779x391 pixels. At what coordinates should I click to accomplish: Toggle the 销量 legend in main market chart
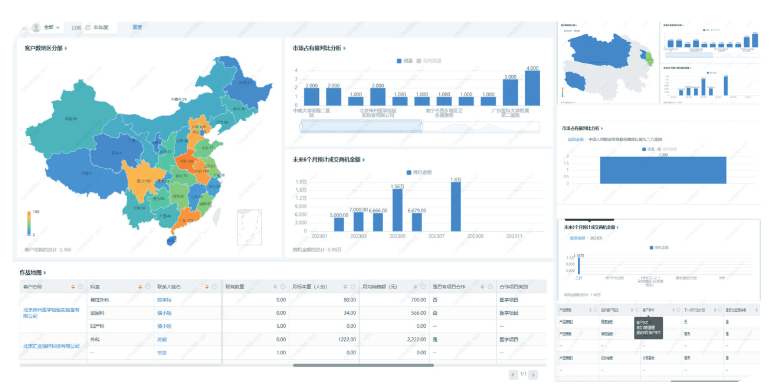click(404, 61)
